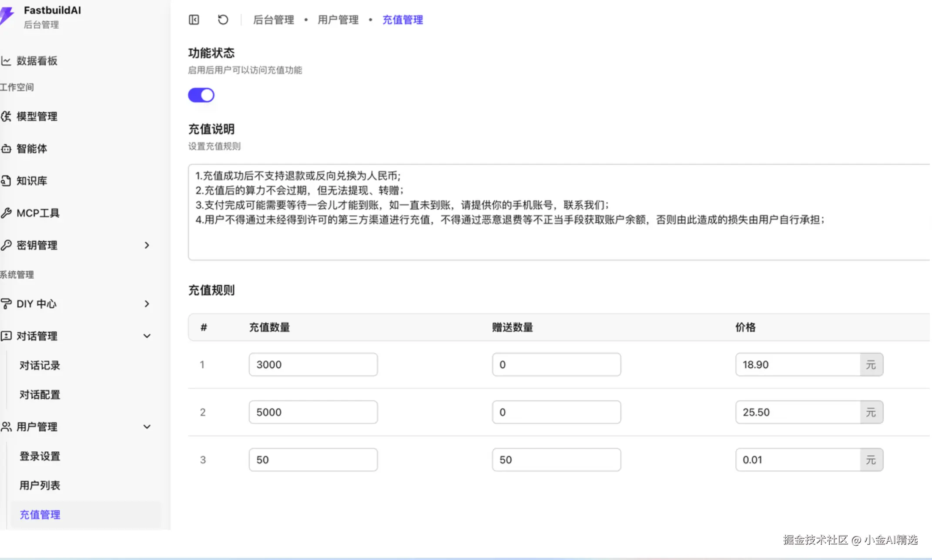Click the 数据看板 chart icon
The width and height of the screenshot is (932, 560).
[x=6, y=61]
